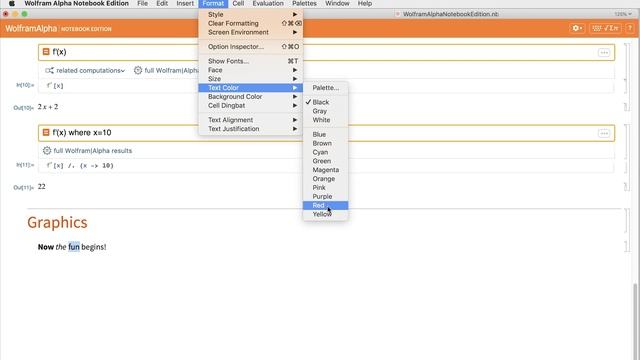Viewport: 640px width, 360px height.
Task: Choose Option Inspector menu item
Action: [251, 47]
